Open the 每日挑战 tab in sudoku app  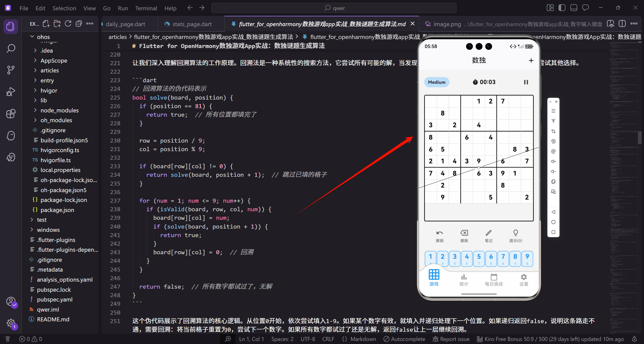pyautogui.click(x=494, y=280)
